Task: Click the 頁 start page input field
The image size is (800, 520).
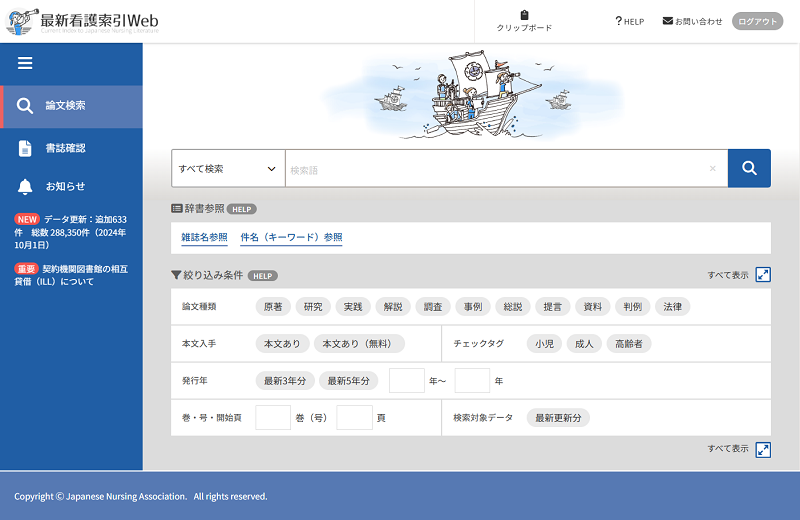Action: click(355, 418)
